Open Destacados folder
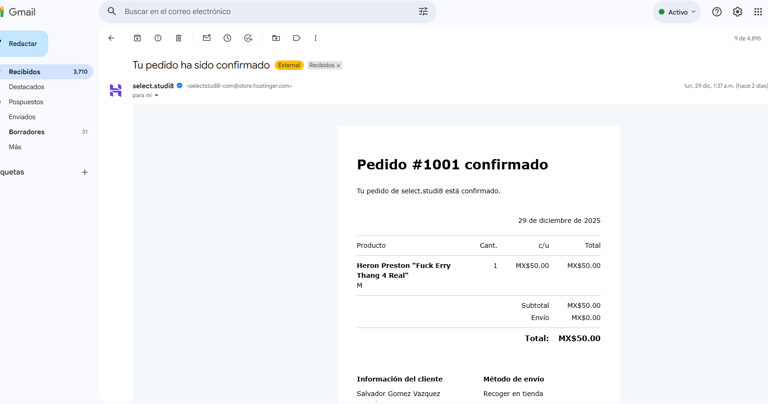 click(26, 87)
